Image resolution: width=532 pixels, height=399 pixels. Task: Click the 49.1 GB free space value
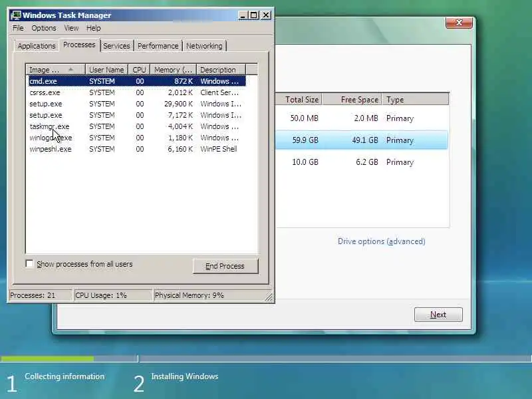[364, 140]
